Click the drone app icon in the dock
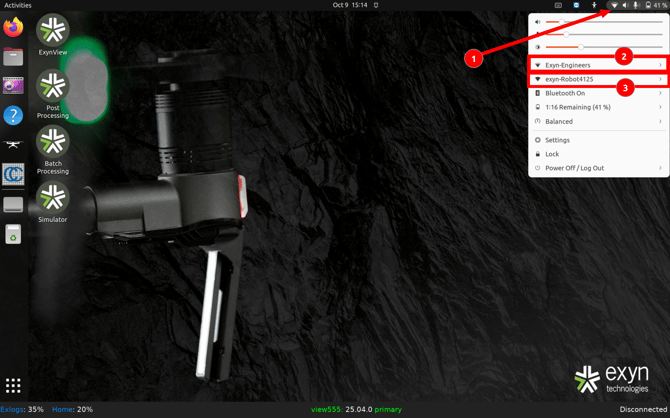This screenshot has width=670, height=418. 13,145
